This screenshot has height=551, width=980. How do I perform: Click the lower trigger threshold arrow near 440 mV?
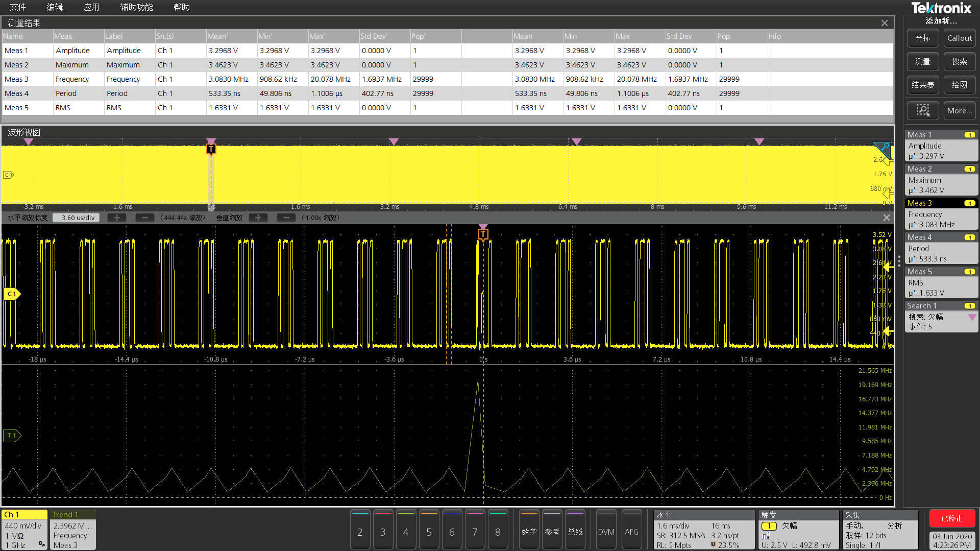point(888,331)
